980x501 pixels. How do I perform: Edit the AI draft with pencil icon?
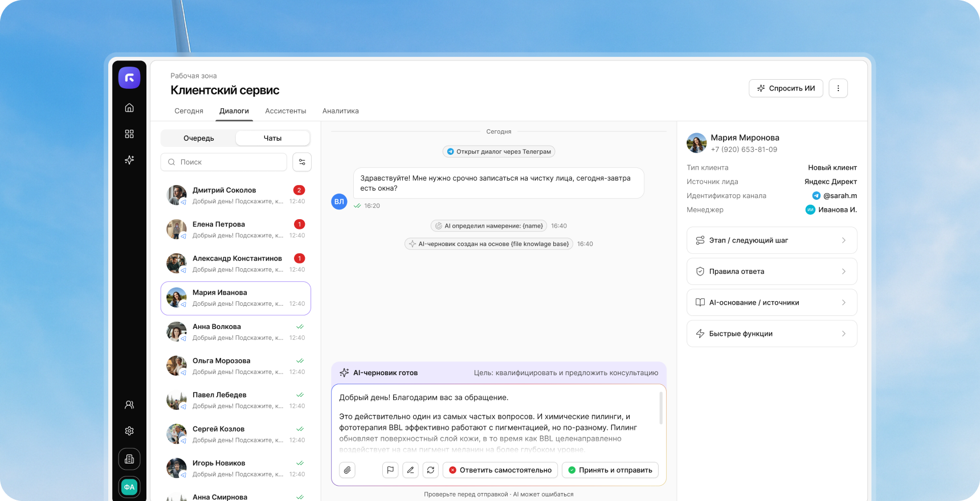(x=410, y=470)
